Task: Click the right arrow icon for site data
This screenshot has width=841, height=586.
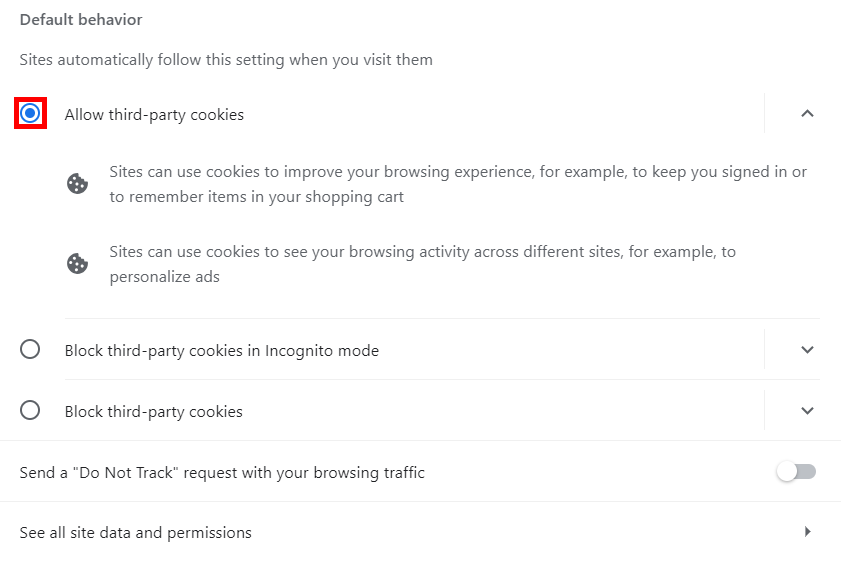Action: pos(807,532)
